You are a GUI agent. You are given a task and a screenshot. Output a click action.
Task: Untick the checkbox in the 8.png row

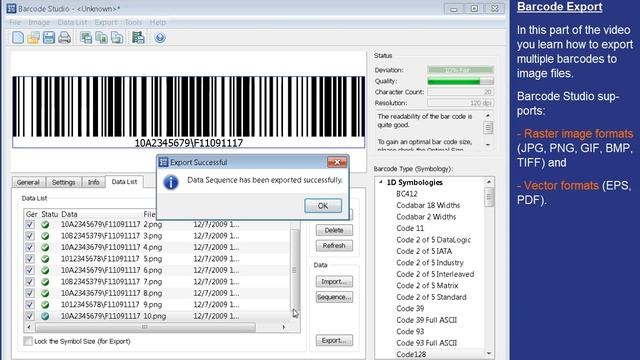[30, 293]
